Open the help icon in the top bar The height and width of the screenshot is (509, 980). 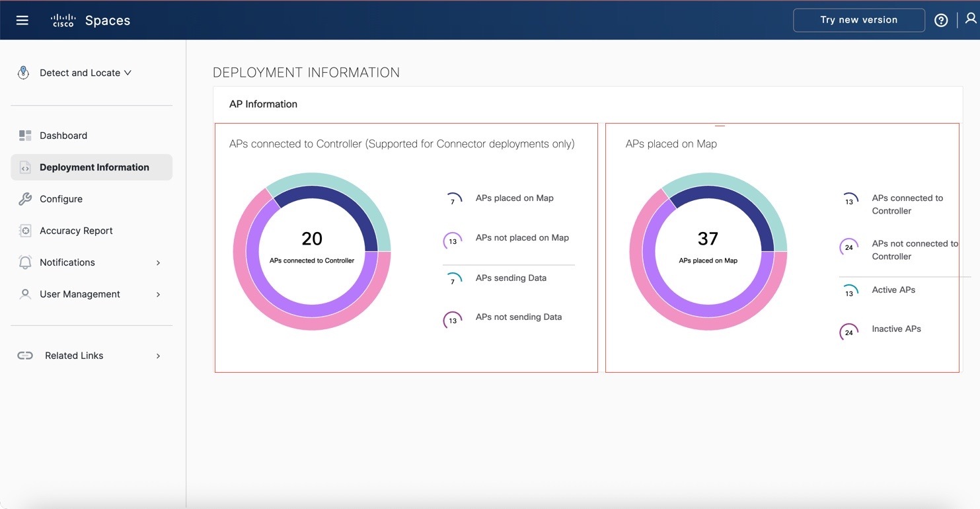coord(941,20)
